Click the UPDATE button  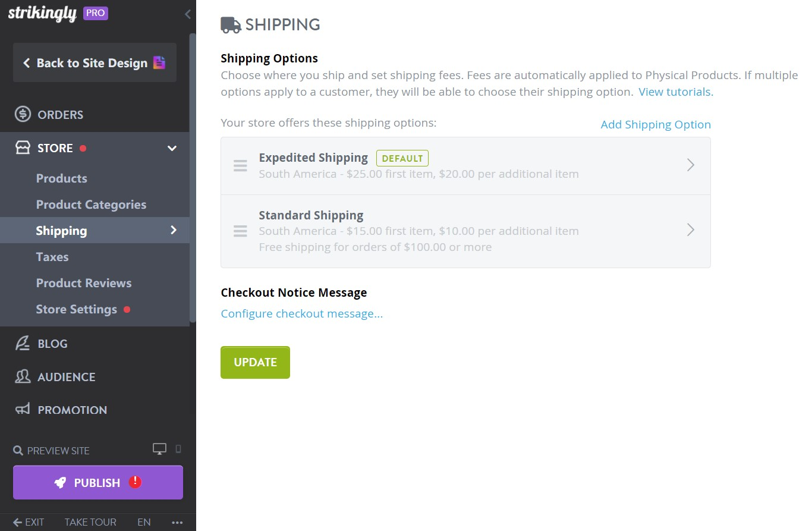tap(255, 362)
